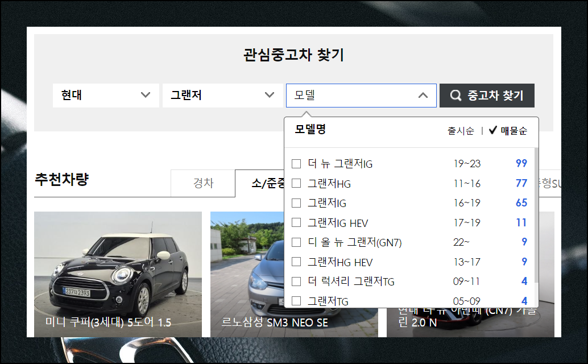Click the 중고차 찾기 search button
The width and height of the screenshot is (588, 364).
tap(487, 95)
